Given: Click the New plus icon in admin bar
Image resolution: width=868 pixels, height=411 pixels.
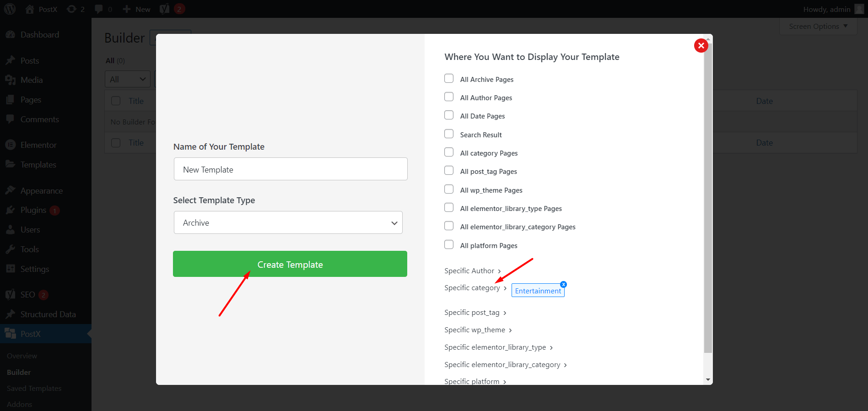Looking at the screenshot, I should click(127, 9).
